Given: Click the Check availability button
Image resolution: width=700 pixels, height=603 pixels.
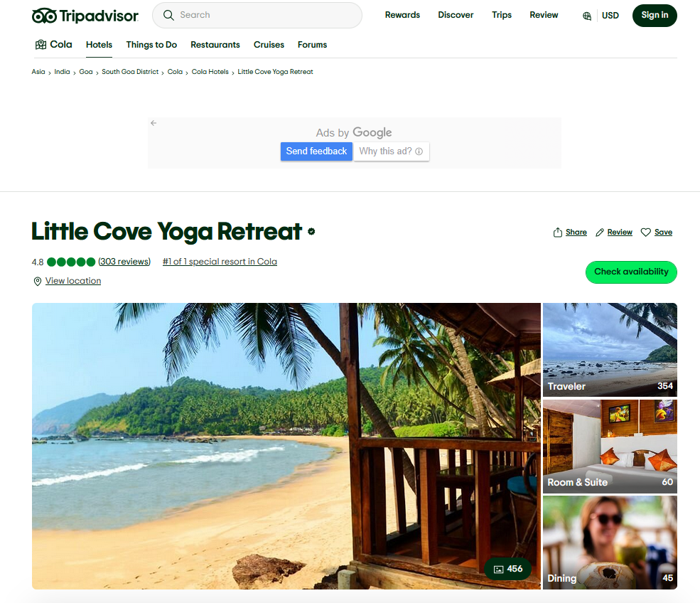Looking at the screenshot, I should (631, 272).
